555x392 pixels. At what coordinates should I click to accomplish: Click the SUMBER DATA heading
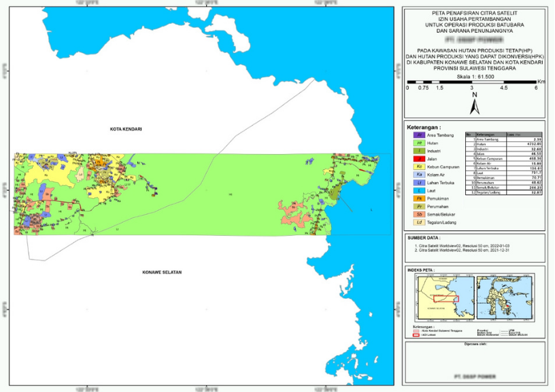click(x=423, y=238)
